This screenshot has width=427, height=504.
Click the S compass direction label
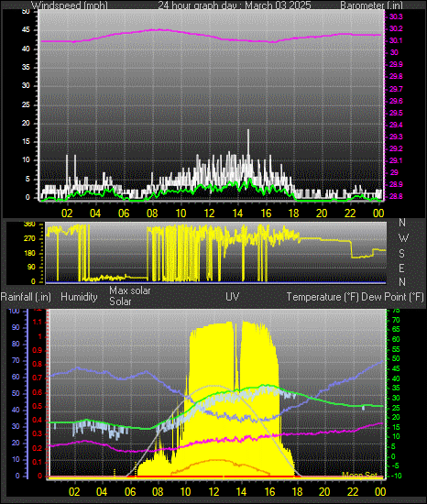[401, 254]
